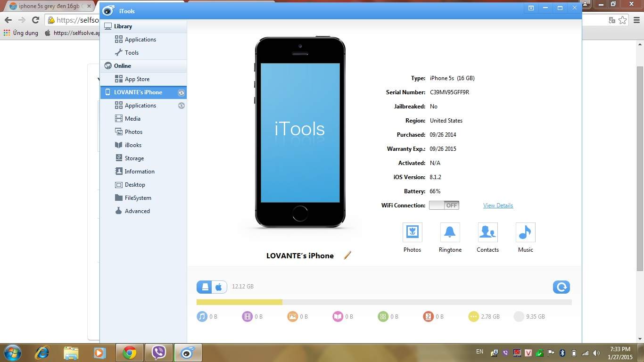Open Windows Explorer folder in taskbar
This screenshot has height=362, width=644.
pos(71,353)
